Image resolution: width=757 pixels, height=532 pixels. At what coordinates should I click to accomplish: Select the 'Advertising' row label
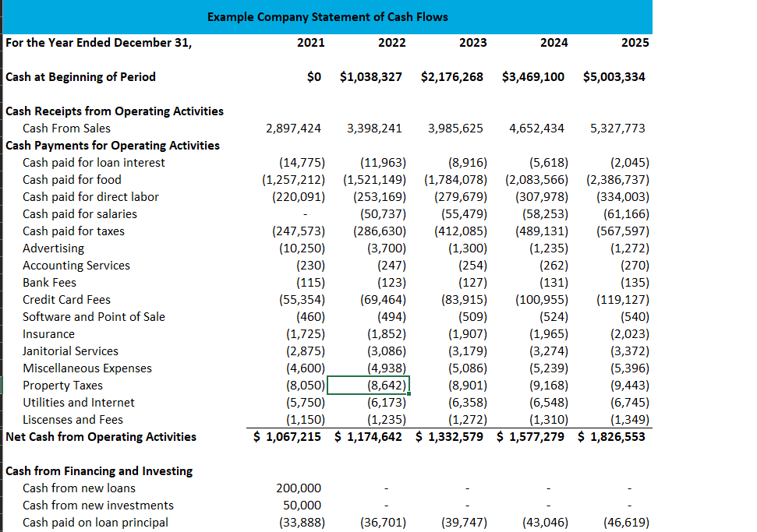coord(53,248)
